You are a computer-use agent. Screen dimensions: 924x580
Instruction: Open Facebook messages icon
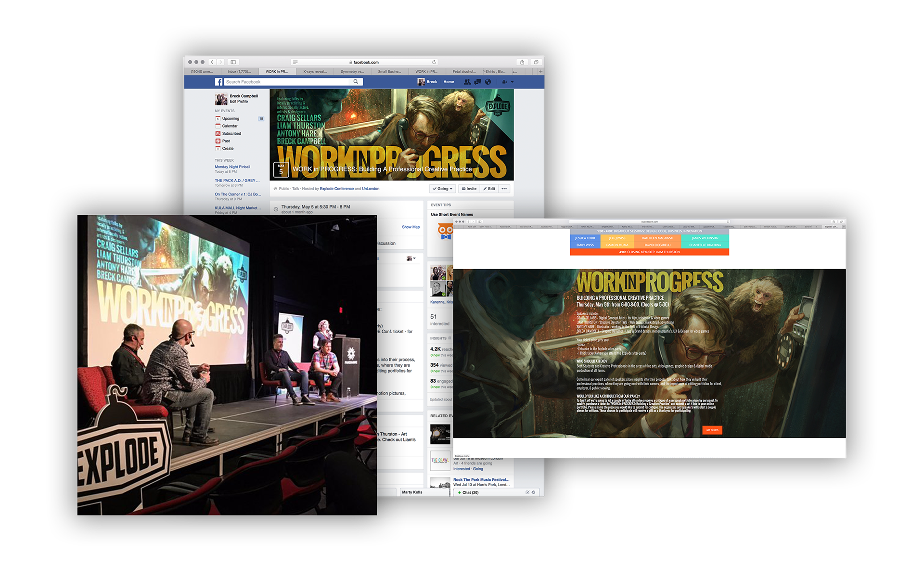point(477,82)
